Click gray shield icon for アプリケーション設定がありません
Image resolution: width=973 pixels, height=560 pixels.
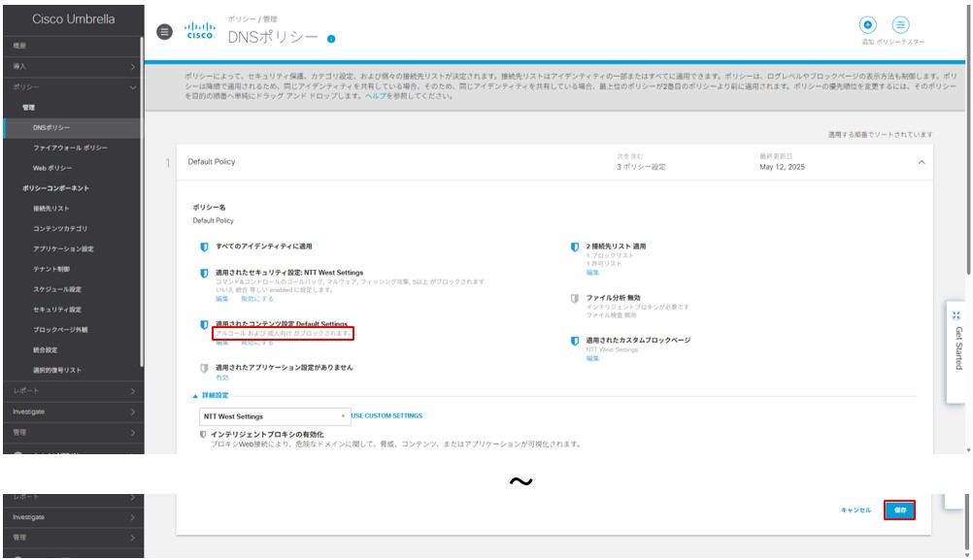tap(204, 368)
